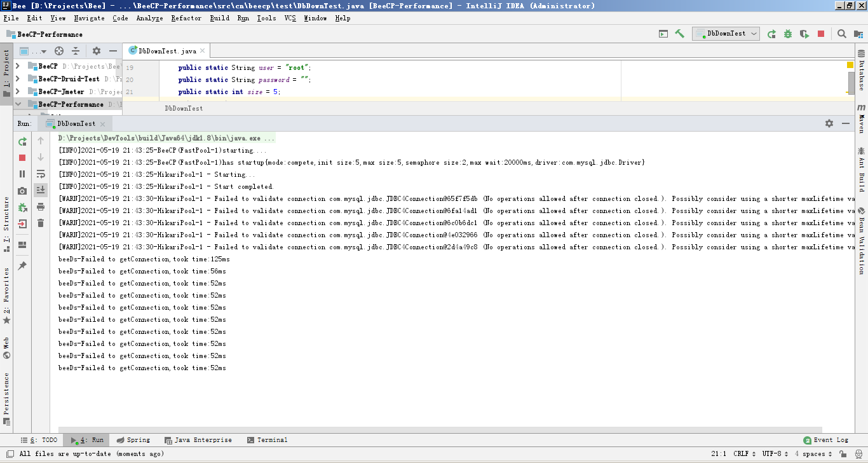Open Search Everywhere magnifier
Image resolution: width=868 pixels, height=463 pixels.
(841, 34)
